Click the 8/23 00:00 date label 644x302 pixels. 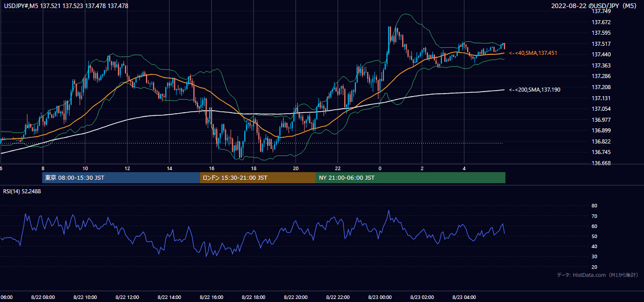tap(379, 297)
